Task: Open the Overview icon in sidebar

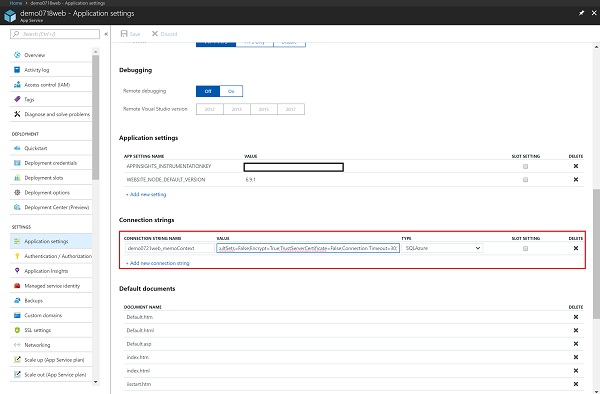Action: [17, 55]
